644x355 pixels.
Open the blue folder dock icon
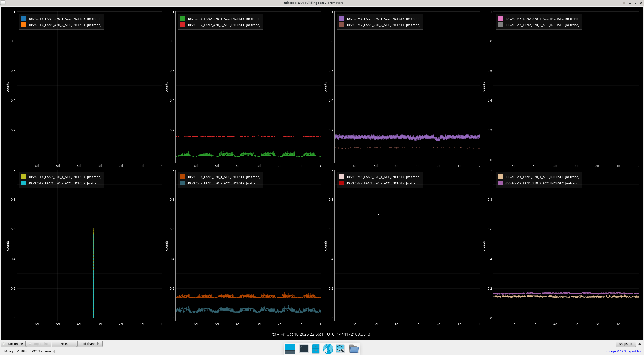click(x=354, y=349)
